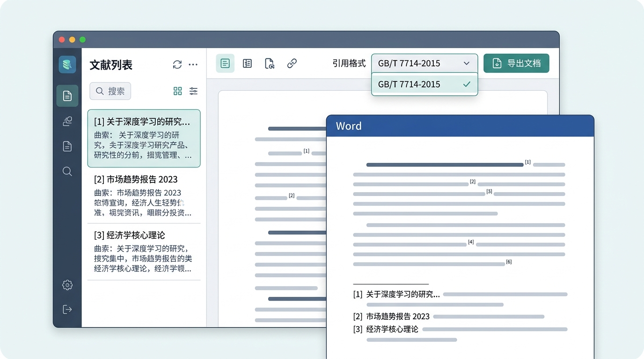
Task: Open the user search icon in sidebar
Action: pos(67,122)
